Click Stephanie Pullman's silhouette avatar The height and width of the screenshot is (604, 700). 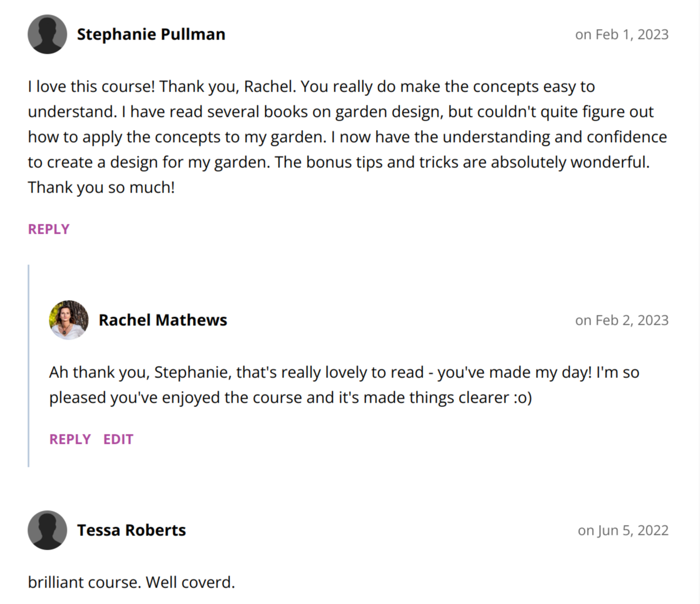tap(47, 34)
